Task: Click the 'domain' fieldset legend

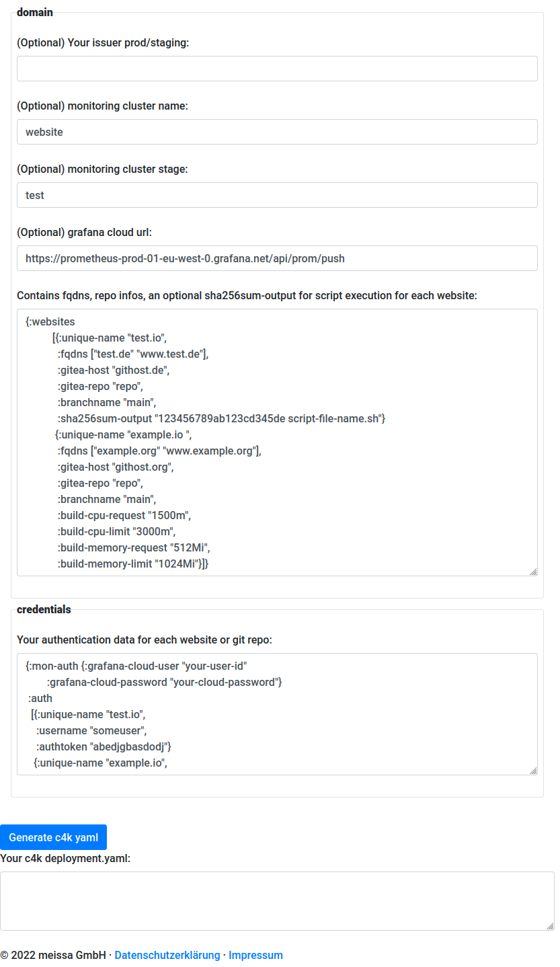Action: 35,12
